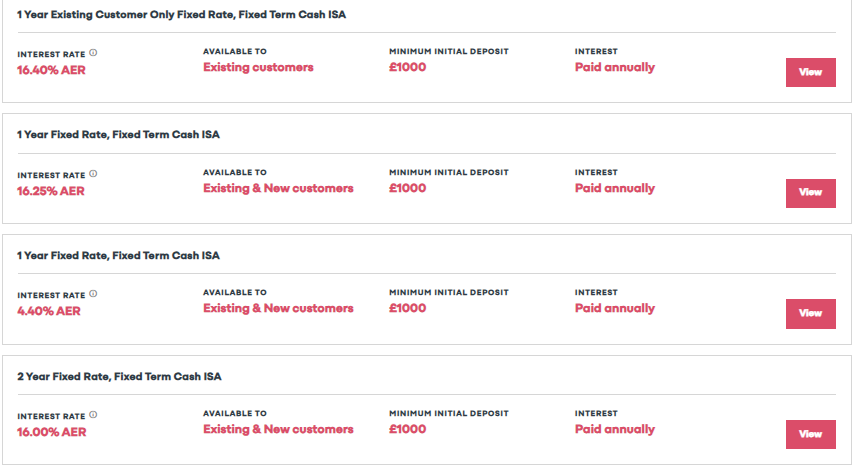View the 16.25% AER 1 Year Fixed ISA
Screen dimensions: 852x470
(x=810, y=193)
